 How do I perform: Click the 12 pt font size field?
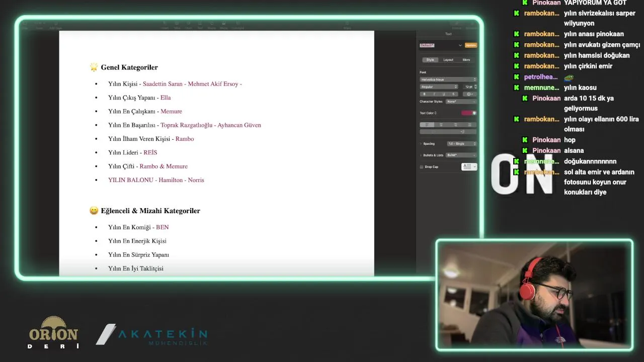click(468, 87)
